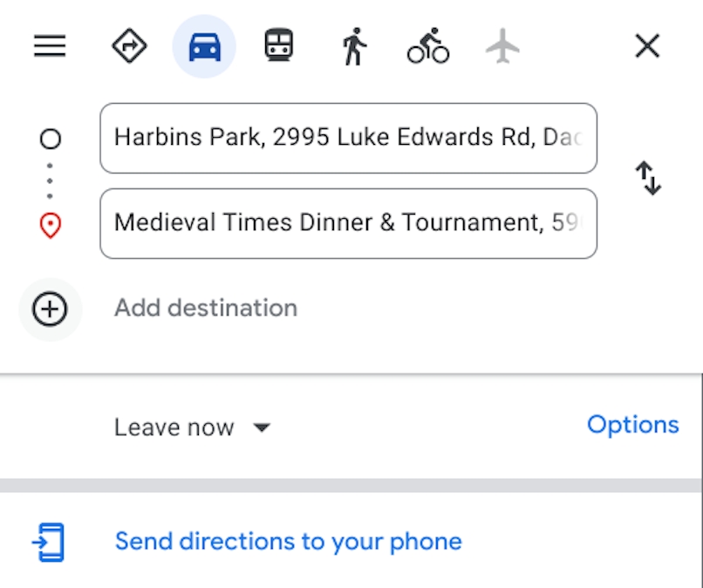Dismiss directions with the X button
The height and width of the screenshot is (588, 703).
coord(646,46)
